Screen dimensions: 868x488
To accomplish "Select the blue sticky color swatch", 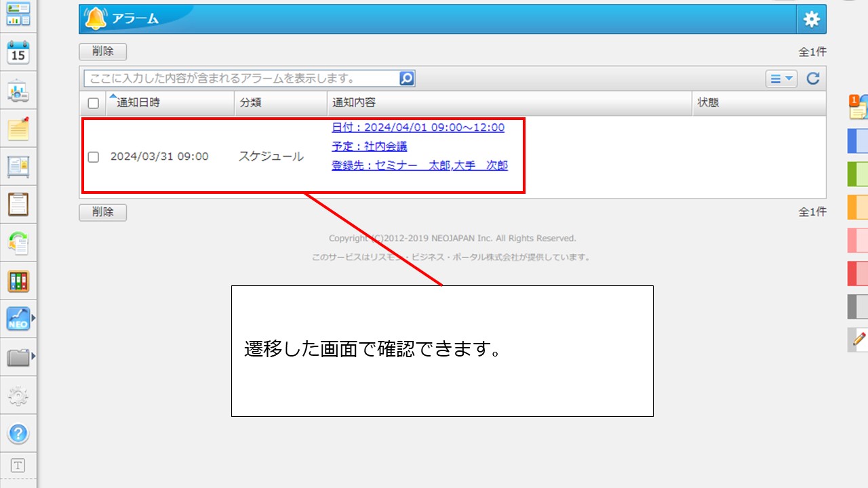I will pyautogui.click(x=858, y=141).
